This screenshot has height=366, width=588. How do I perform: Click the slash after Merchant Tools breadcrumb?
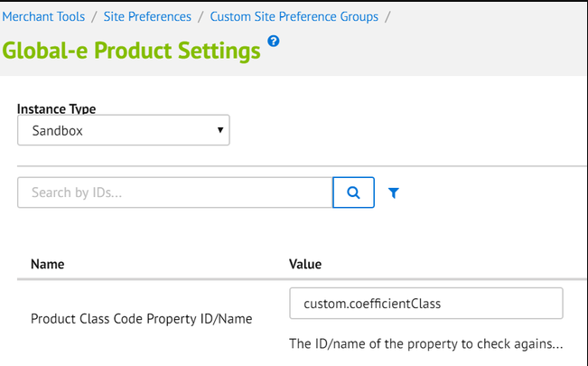pyautogui.click(x=94, y=16)
